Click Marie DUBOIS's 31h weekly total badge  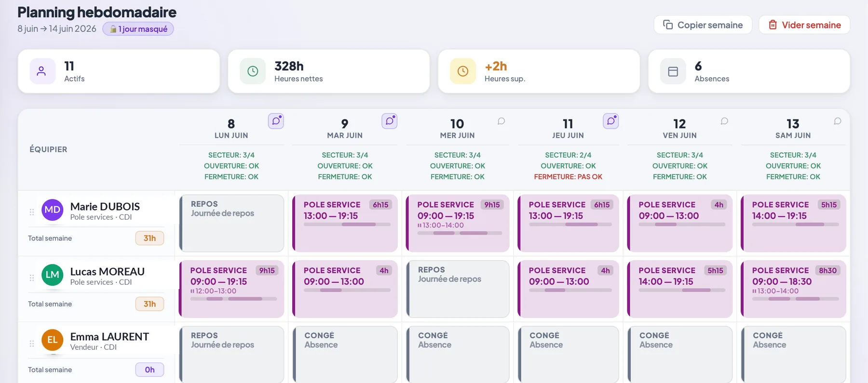149,238
